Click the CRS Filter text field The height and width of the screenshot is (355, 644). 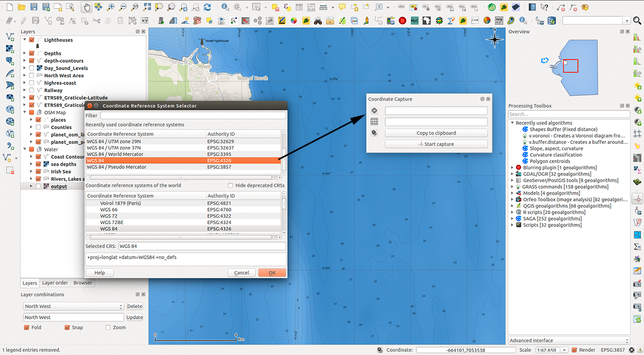tap(193, 115)
